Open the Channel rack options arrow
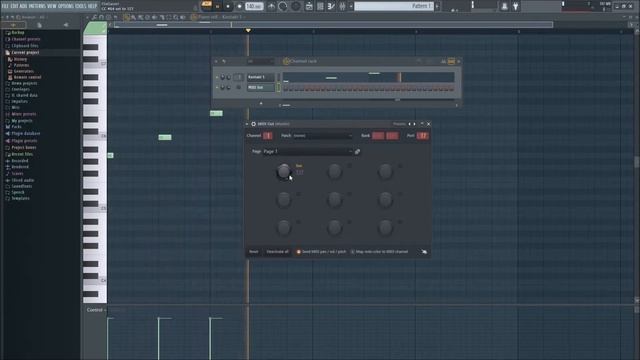The image size is (640, 360). (x=216, y=61)
